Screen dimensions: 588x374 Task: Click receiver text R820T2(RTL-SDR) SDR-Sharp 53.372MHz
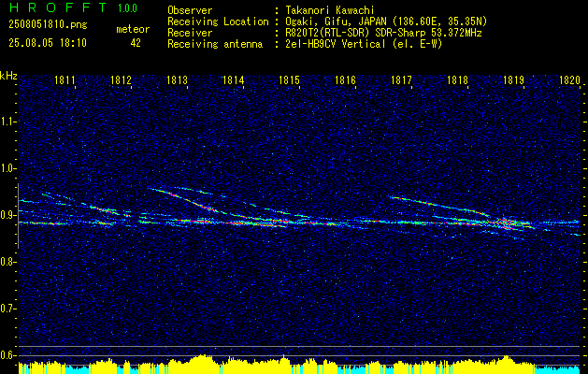(383, 33)
